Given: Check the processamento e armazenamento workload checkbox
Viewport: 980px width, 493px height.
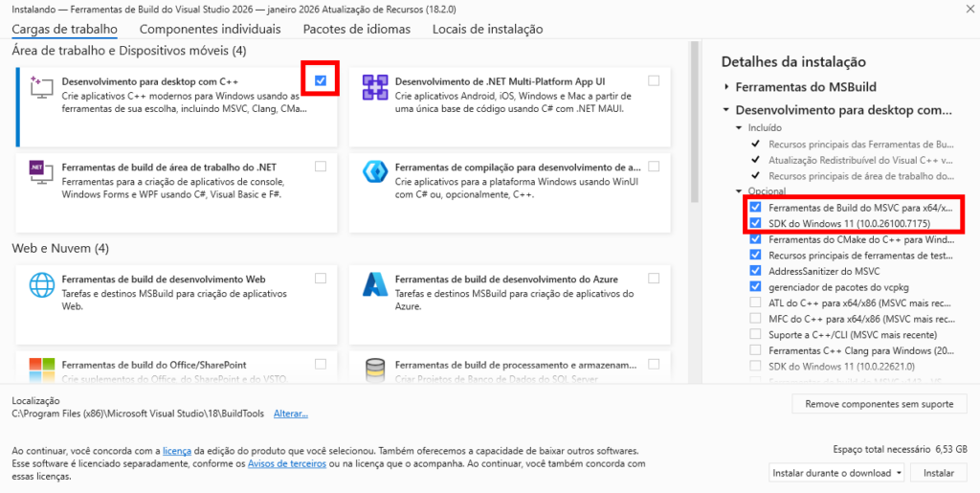Looking at the screenshot, I should coord(654,364).
